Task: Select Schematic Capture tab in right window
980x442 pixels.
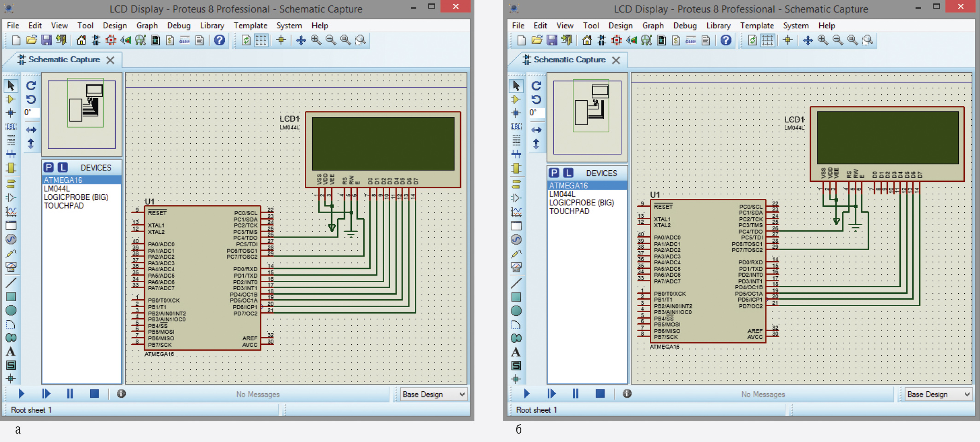Action: click(570, 59)
